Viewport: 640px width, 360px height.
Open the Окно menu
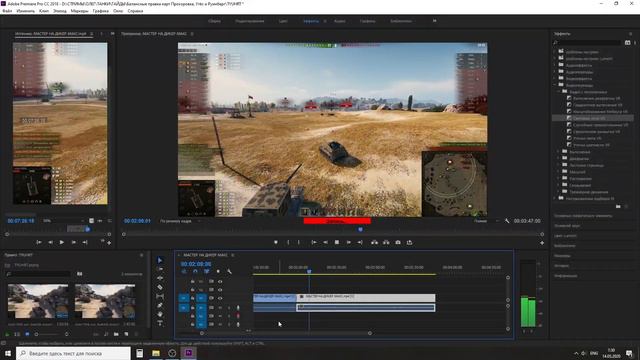(x=118, y=11)
